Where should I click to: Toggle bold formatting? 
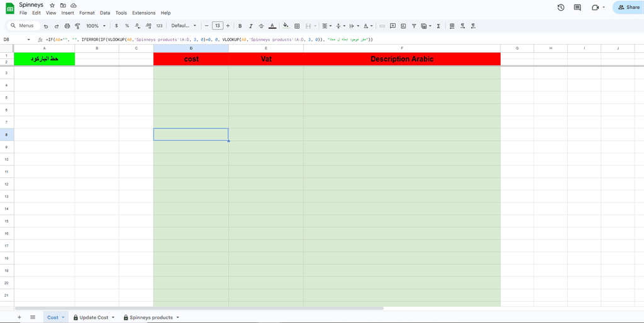[240, 26]
